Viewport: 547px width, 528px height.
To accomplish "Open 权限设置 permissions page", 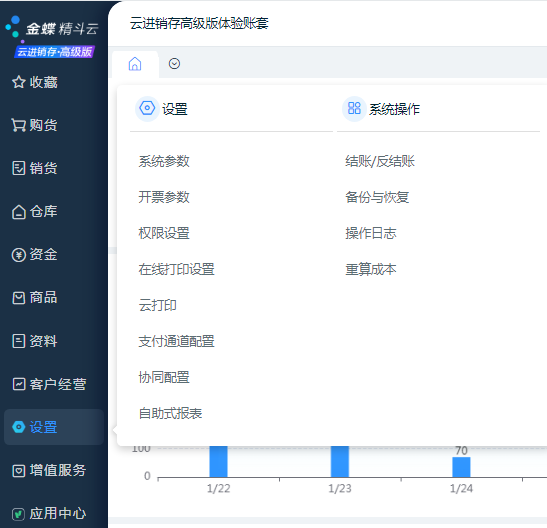I will [164, 233].
